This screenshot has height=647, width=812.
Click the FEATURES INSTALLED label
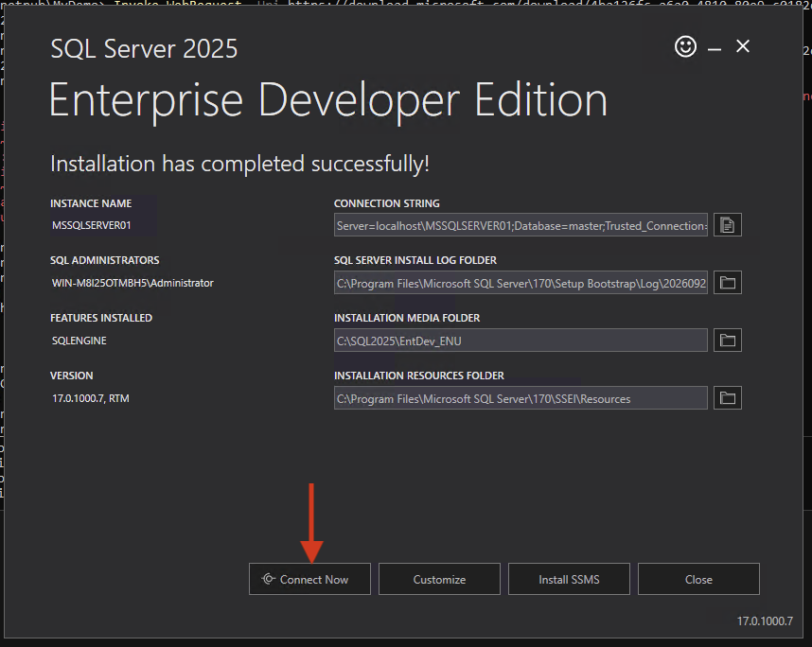101,318
